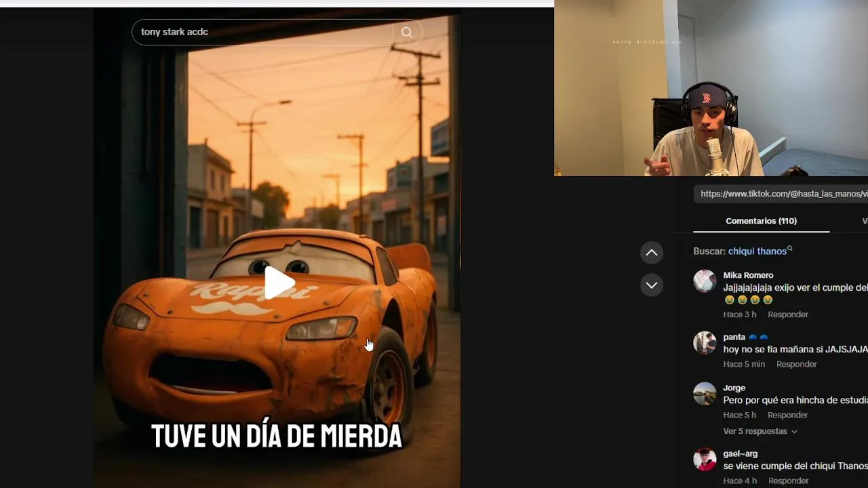This screenshot has width=868, height=488.
Task: Open gael~arg's profile avatar
Action: pos(705,459)
